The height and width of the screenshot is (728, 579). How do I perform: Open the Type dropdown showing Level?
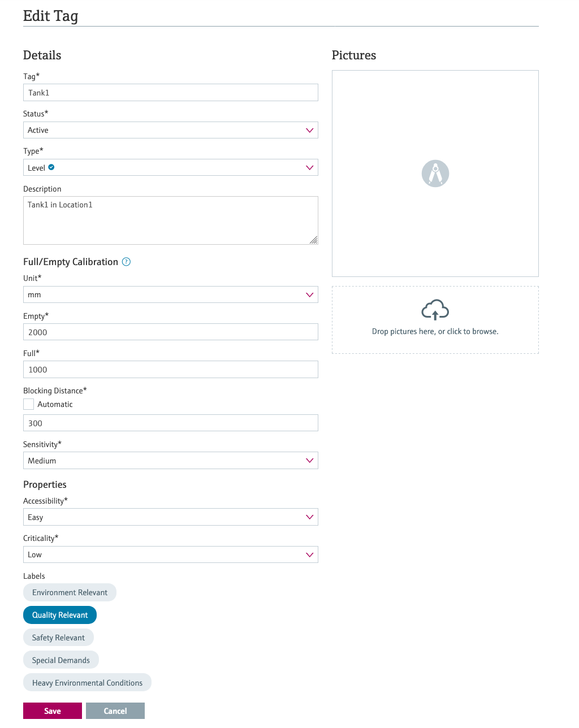point(171,167)
